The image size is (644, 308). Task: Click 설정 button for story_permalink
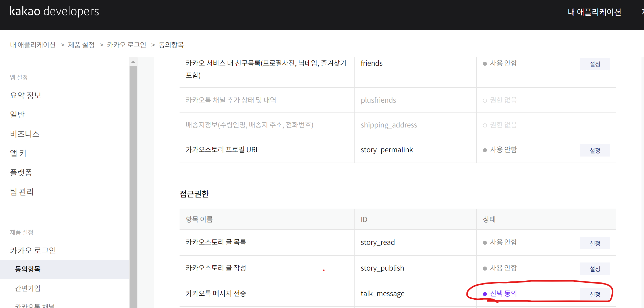click(x=595, y=150)
